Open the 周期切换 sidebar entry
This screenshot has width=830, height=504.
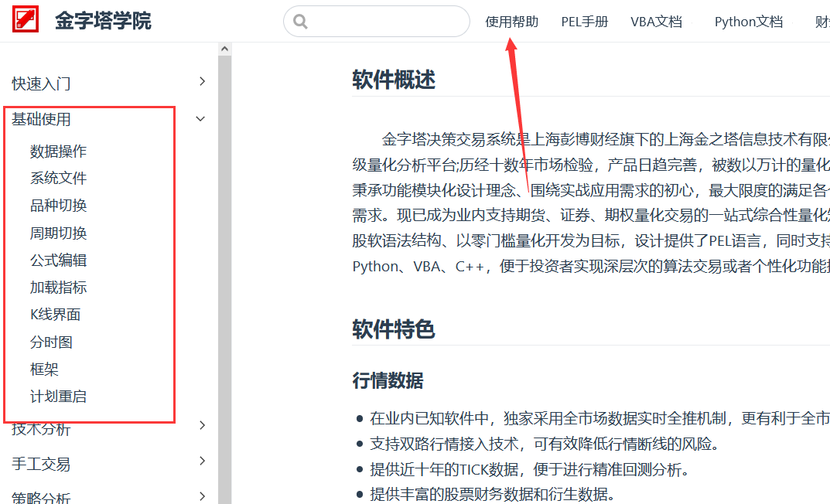pos(58,233)
